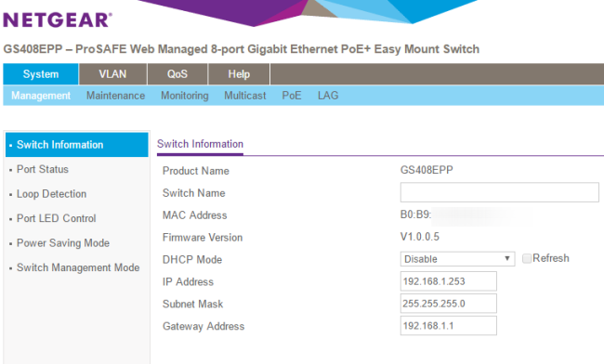Open the PoE submenu
Viewport: 604px width, 364px height.
tap(292, 96)
